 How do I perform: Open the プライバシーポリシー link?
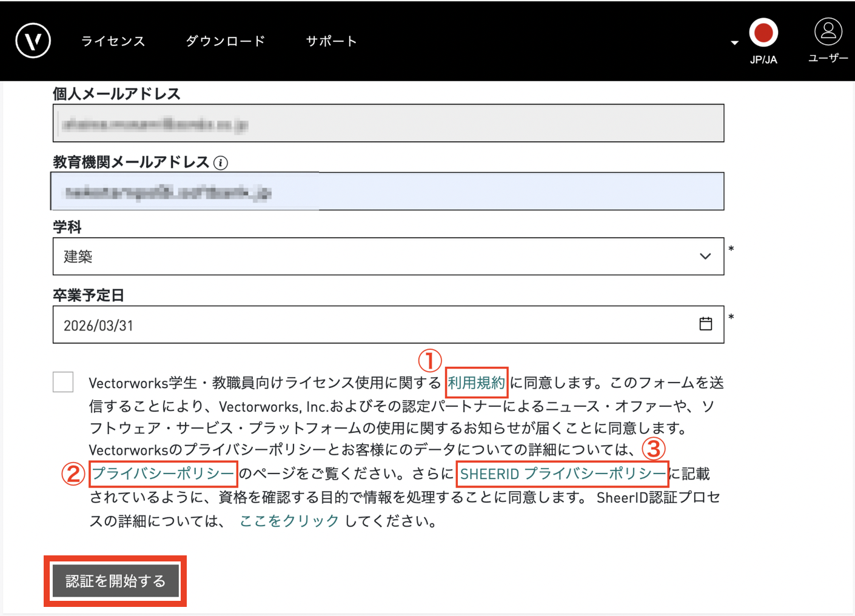(x=163, y=474)
